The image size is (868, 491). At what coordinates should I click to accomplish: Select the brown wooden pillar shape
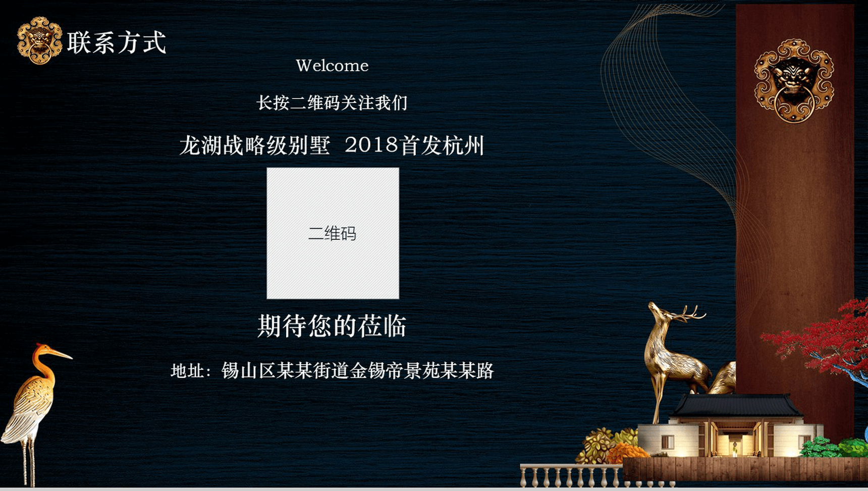(795, 227)
